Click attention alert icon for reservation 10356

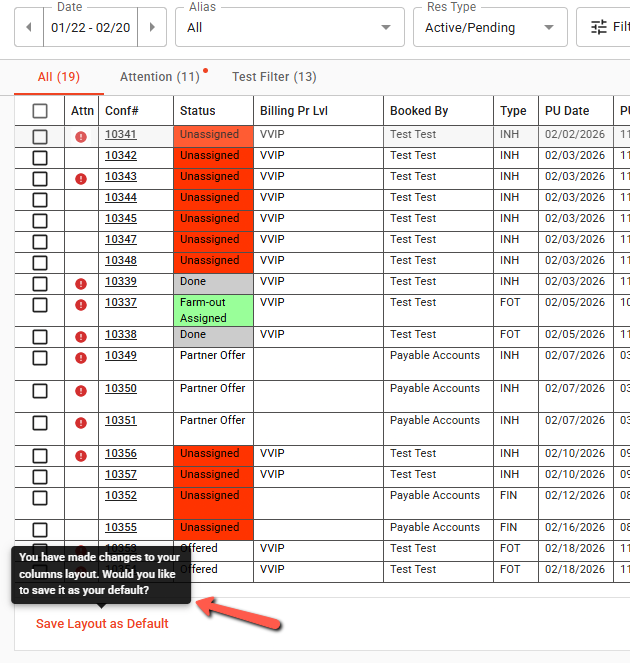coord(81,455)
